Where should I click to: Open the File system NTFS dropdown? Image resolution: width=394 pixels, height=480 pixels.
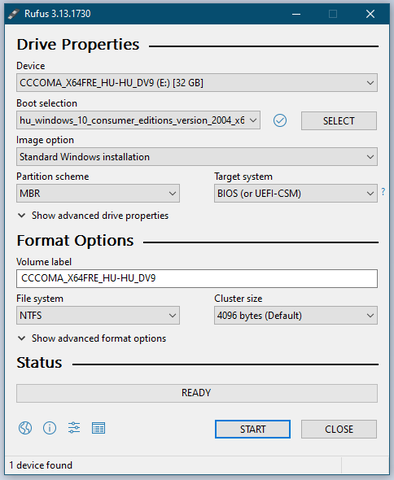[x=98, y=315]
